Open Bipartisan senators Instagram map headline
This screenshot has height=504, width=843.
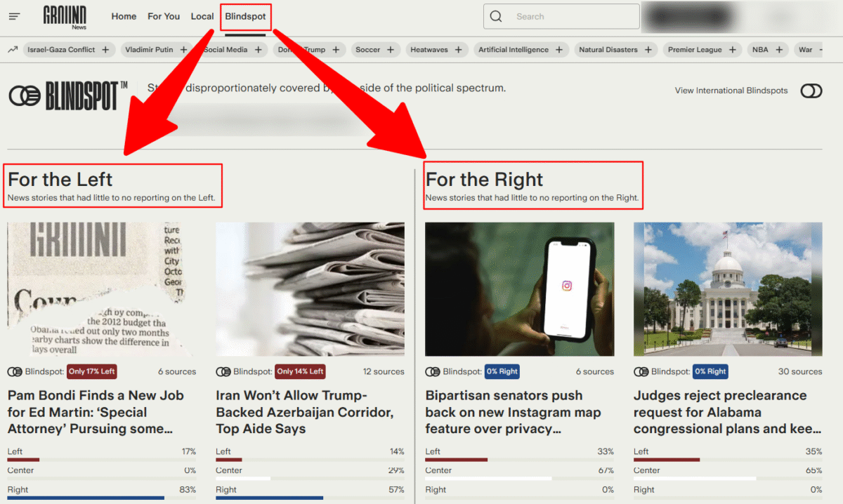514,412
